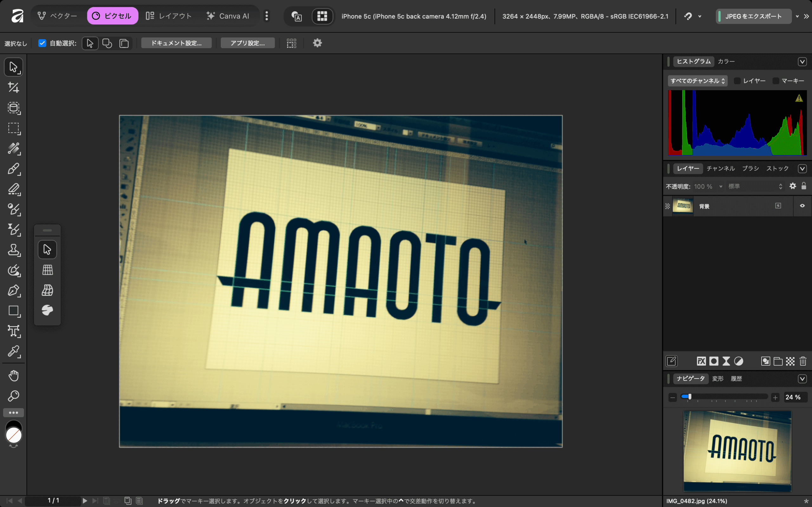Switch to the ベクター persona tab
Viewport: 812px width, 507px height.
57,16
